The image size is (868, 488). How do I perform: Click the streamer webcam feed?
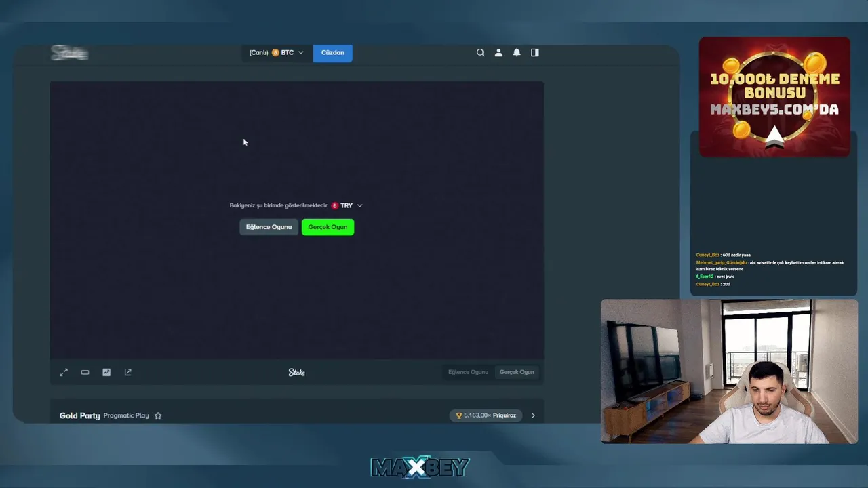coord(729,371)
